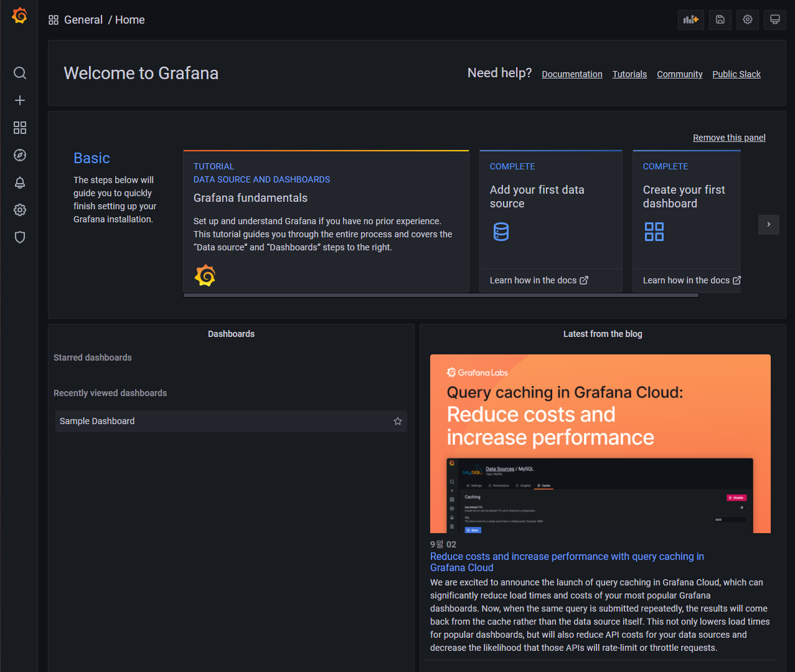Click the Basic heading
The image size is (795, 672).
[x=92, y=158]
